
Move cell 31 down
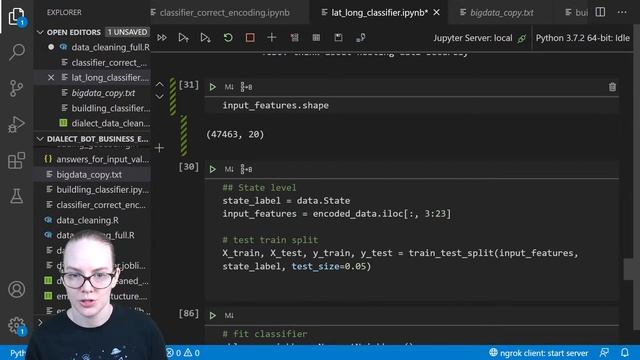(160, 97)
